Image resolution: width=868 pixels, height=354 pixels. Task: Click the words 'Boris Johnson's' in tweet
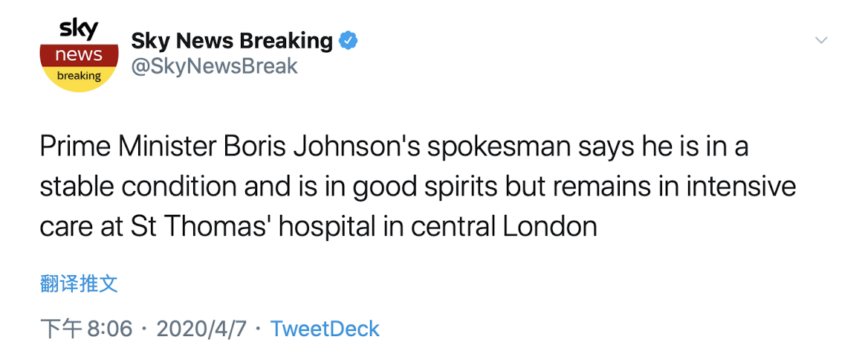323,147
